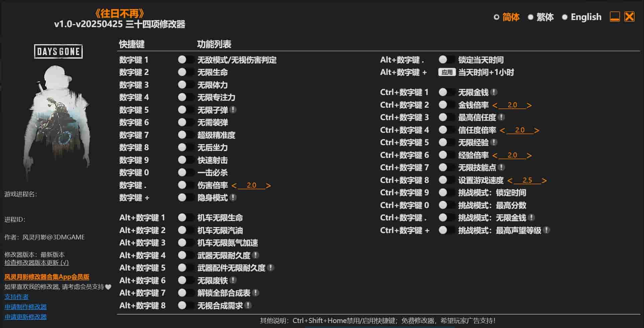Screen dimensions: 644x328
Task: Open the 支持作者 link
Action: point(16,297)
